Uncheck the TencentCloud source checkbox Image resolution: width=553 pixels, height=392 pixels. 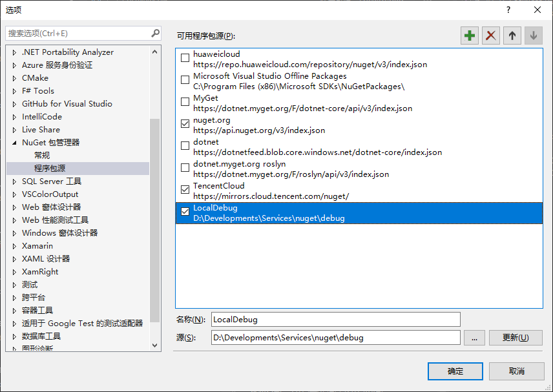tap(185, 190)
